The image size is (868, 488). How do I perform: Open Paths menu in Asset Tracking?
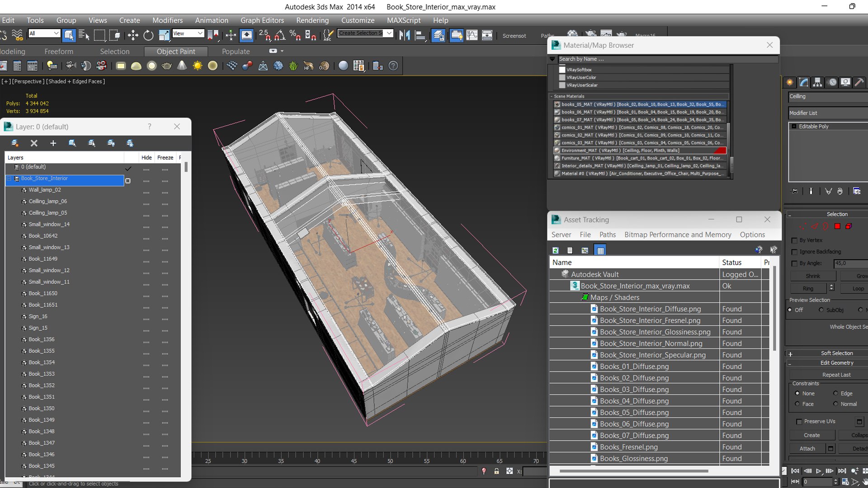click(607, 235)
